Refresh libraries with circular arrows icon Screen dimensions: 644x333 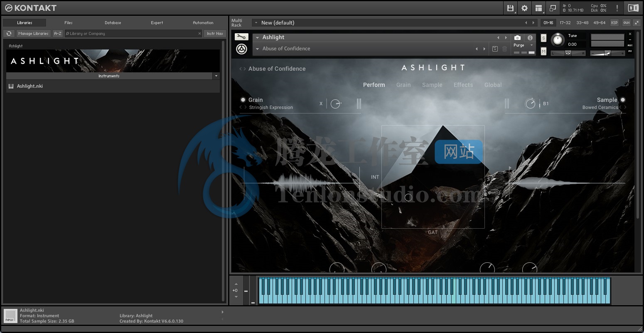[9, 33]
